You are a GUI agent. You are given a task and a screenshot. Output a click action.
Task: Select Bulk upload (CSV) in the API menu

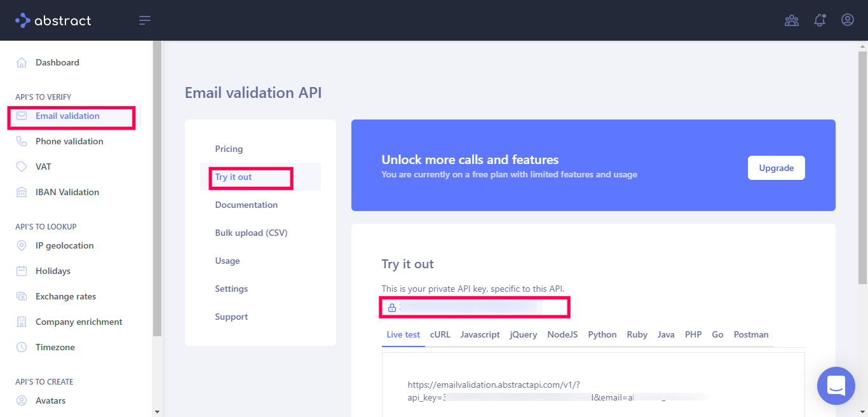(x=252, y=233)
